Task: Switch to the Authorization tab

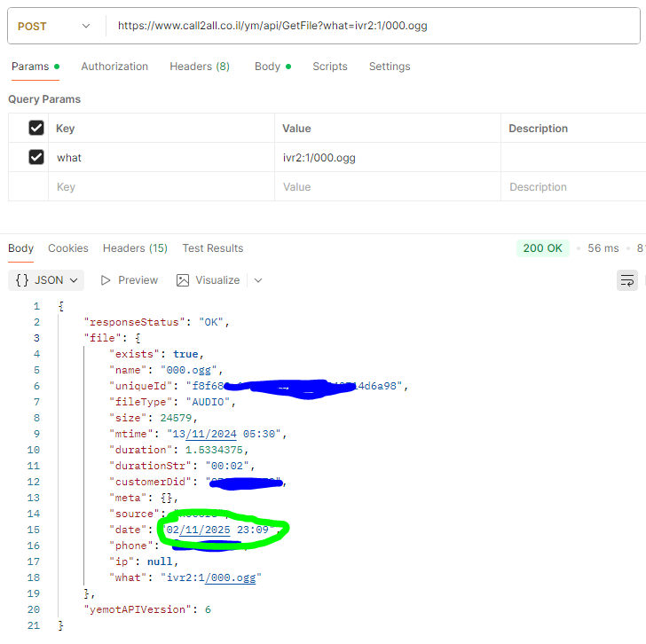Action: [x=114, y=67]
